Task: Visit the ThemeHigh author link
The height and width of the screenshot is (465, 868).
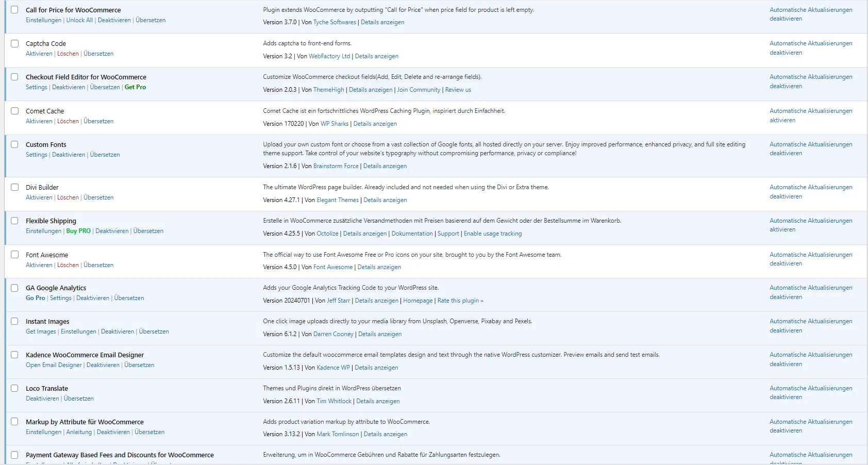Action: point(329,90)
